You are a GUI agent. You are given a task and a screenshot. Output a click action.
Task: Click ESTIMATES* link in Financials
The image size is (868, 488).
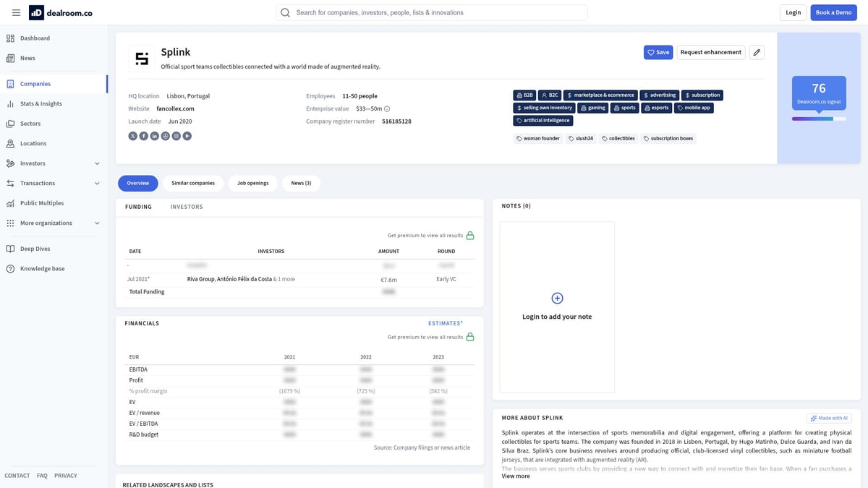click(446, 323)
